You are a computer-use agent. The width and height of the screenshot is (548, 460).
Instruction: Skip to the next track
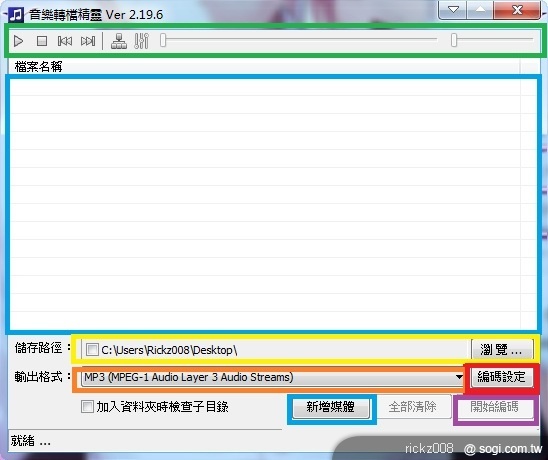[x=88, y=41]
